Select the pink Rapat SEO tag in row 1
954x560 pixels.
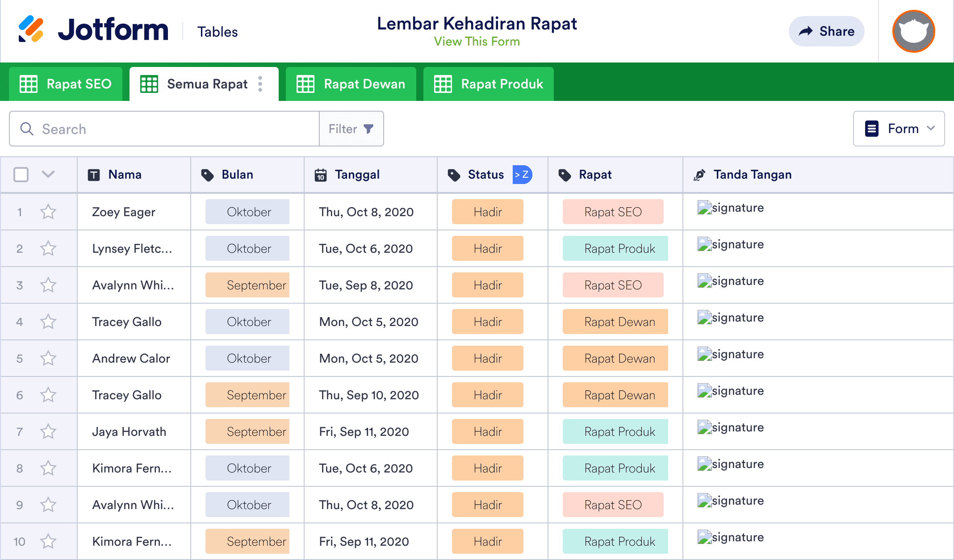pyautogui.click(x=613, y=212)
